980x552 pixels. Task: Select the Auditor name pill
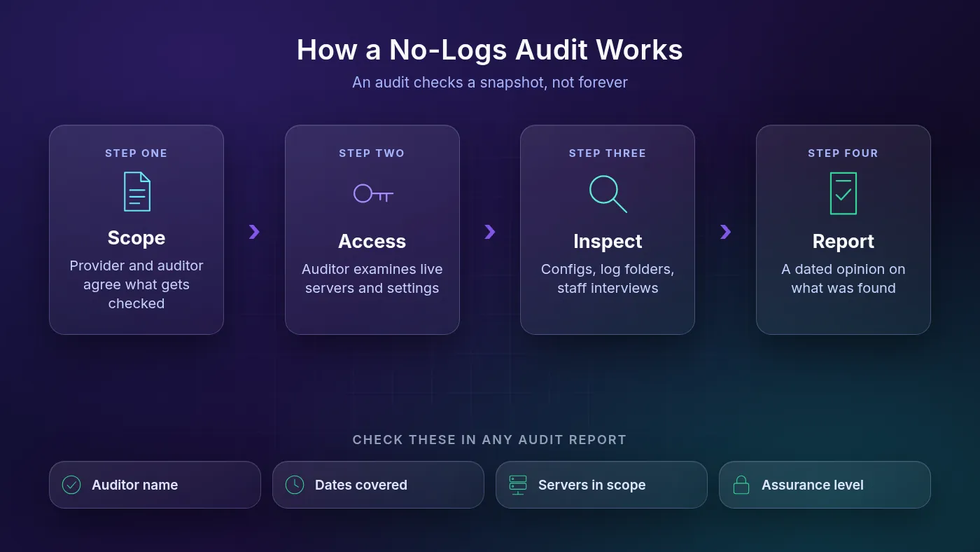click(x=155, y=485)
